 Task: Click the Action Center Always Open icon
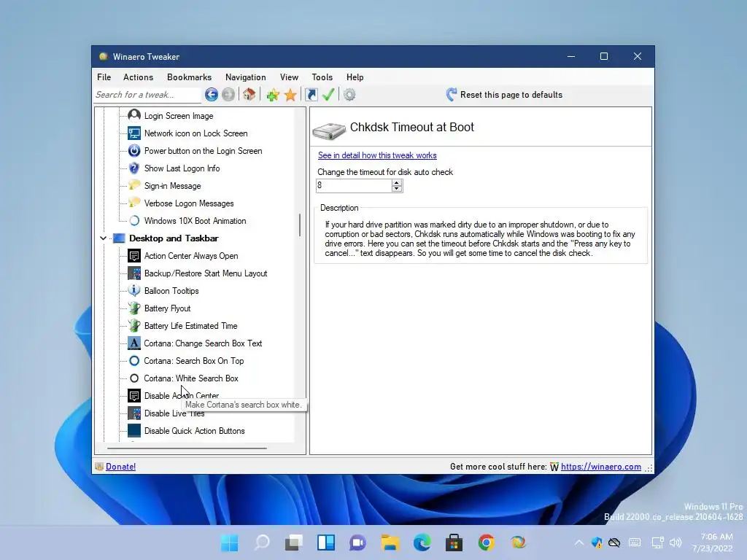point(134,256)
